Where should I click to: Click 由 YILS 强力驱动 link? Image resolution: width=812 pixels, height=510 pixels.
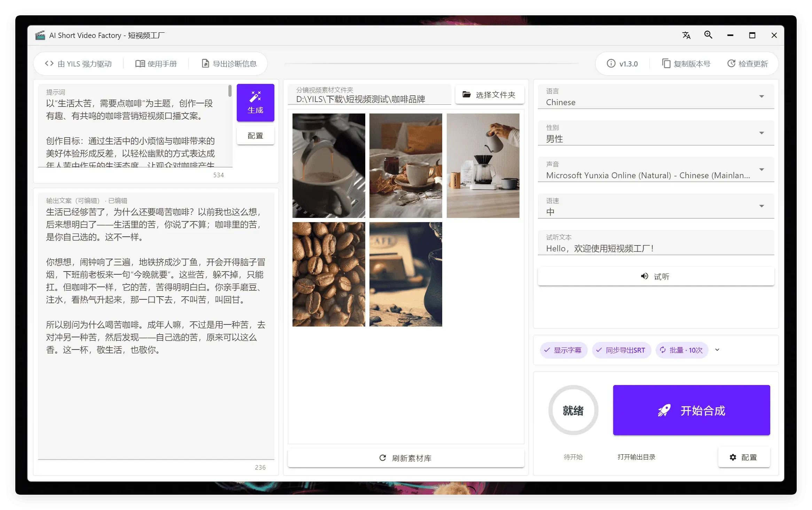[78, 64]
